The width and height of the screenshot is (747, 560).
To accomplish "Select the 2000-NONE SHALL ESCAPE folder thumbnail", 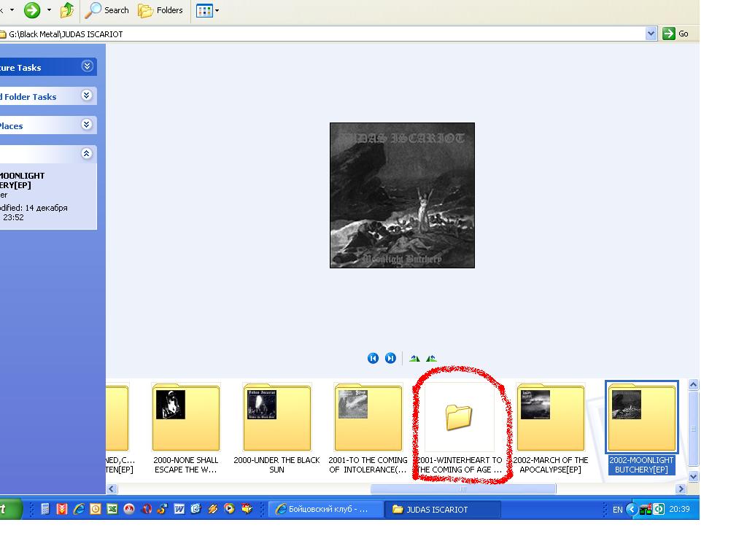I will pyautogui.click(x=186, y=418).
